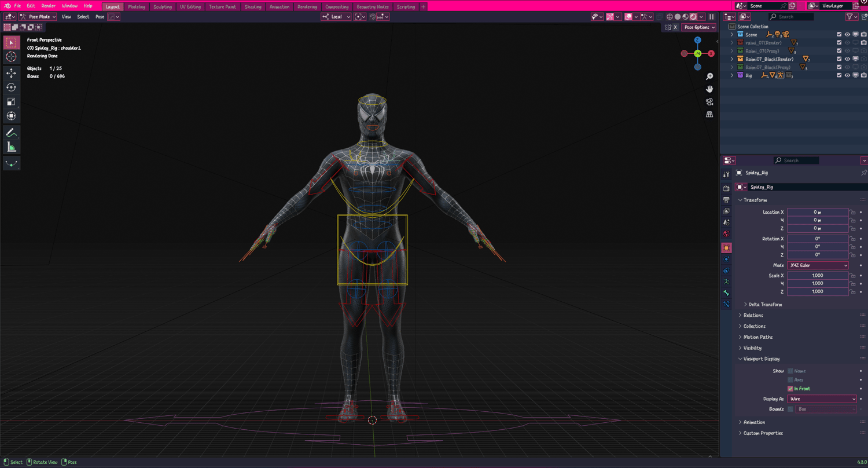Expand the Rig collection in outliner
This screenshot has width=868, height=468.
[x=732, y=75]
